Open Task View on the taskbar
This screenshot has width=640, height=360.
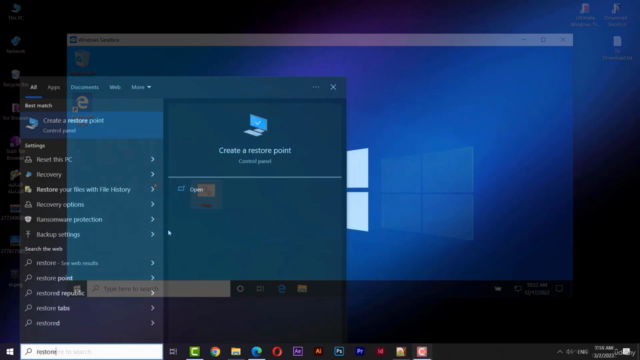coord(173,351)
